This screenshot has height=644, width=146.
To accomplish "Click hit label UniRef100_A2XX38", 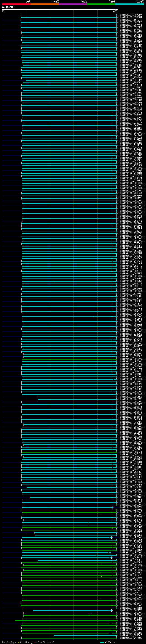I will (x=131, y=58).
